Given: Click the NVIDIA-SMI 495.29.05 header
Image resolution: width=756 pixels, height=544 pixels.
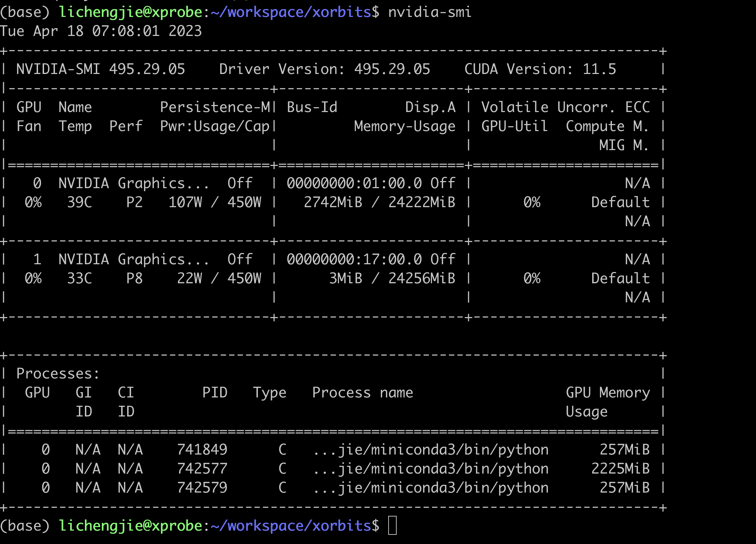Looking at the screenshot, I should click(100, 69).
